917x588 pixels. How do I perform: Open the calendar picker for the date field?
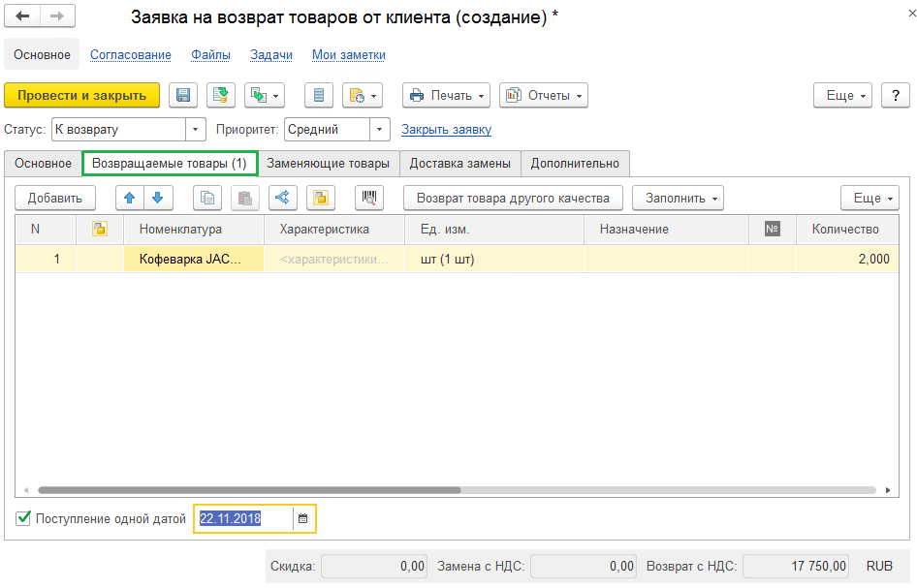point(302,519)
